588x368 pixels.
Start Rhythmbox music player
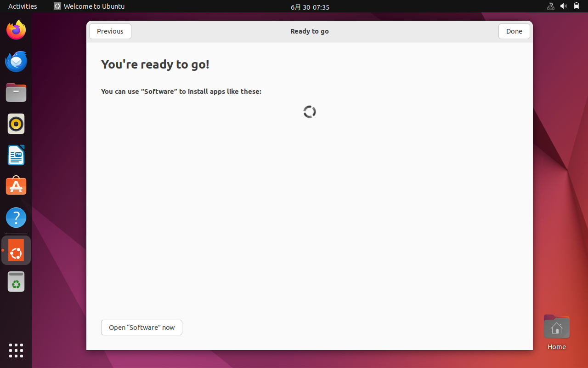point(16,124)
